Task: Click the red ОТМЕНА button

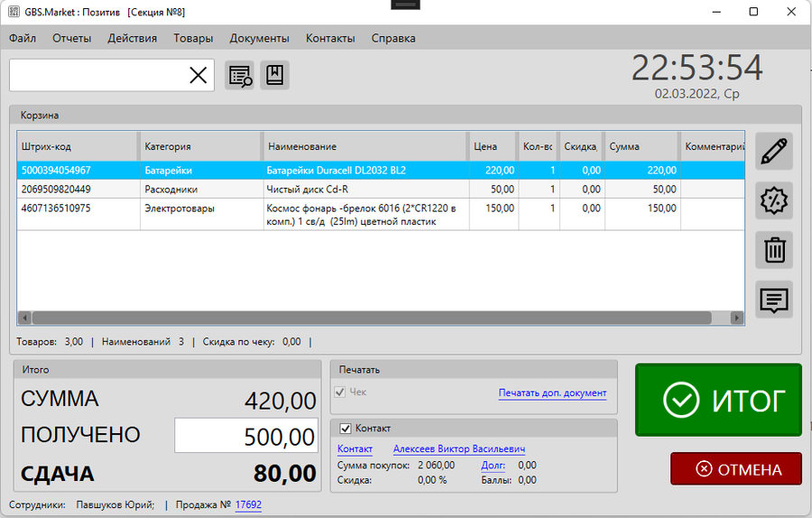Action: 736,468
